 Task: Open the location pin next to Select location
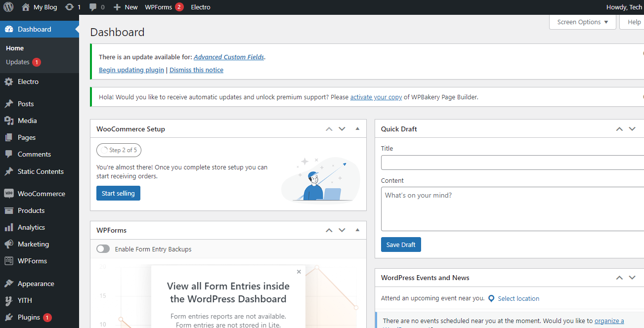click(491, 298)
